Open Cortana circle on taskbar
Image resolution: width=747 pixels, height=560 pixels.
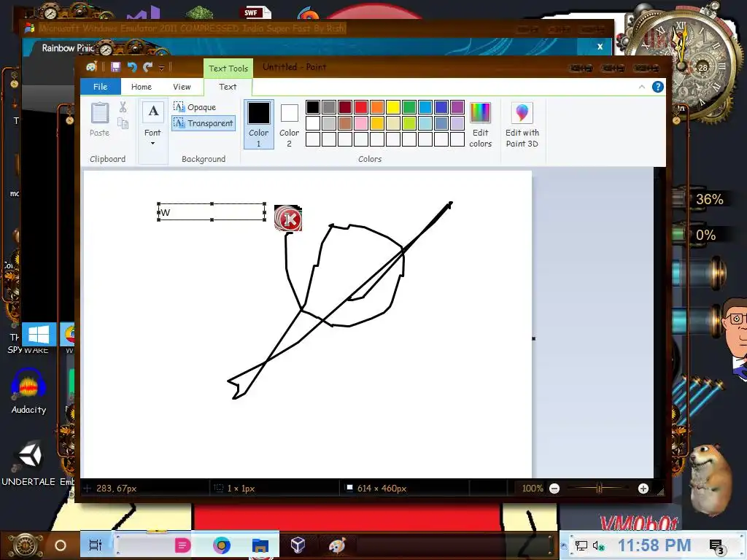click(x=61, y=545)
